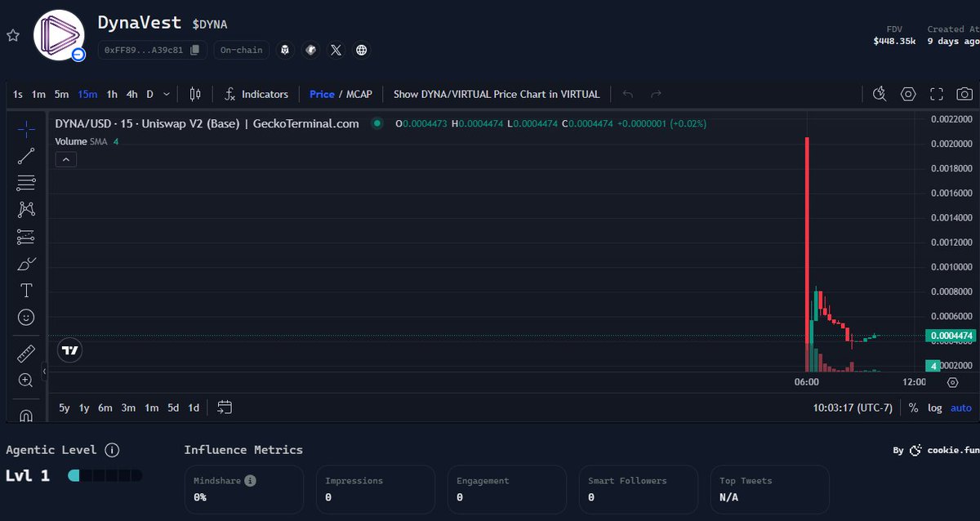Screen dimensions: 980x521
Task: Undo the last chart action
Action: pyautogui.click(x=627, y=94)
